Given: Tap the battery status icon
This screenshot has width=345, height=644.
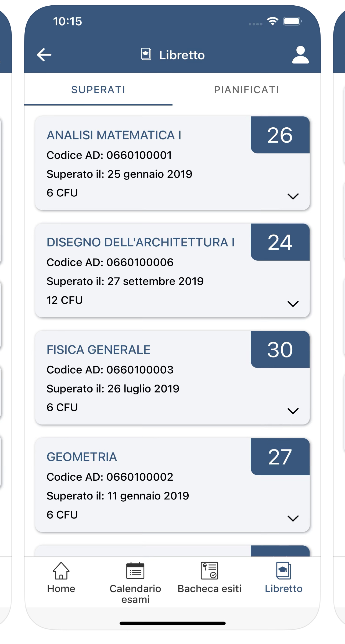Looking at the screenshot, I should click(292, 21).
